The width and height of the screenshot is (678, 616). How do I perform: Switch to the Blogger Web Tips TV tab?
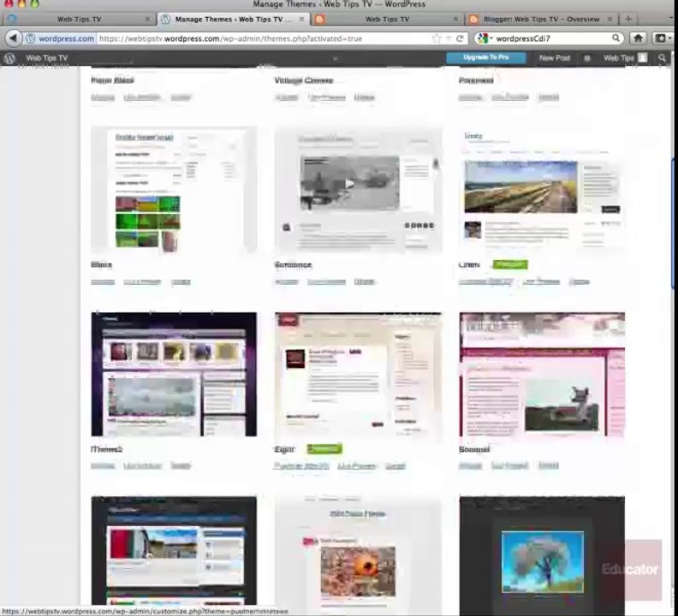tap(387, 19)
